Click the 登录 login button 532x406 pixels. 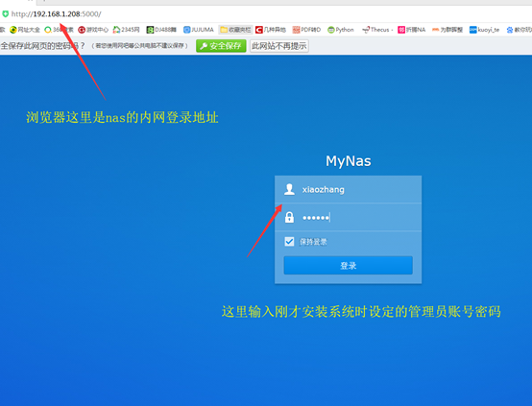[349, 265]
